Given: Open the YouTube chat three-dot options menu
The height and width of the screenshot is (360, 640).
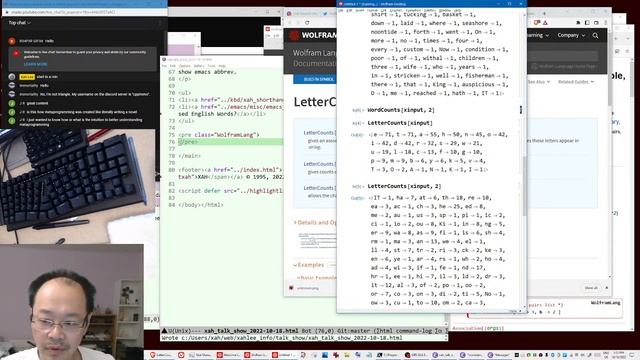Looking at the screenshot, I should click(160, 23).
